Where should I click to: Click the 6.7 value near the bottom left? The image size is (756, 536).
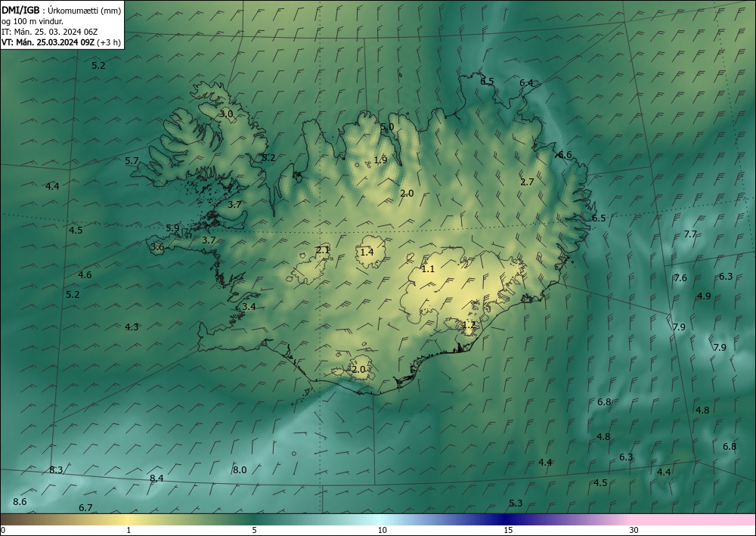tap(85, 507)
